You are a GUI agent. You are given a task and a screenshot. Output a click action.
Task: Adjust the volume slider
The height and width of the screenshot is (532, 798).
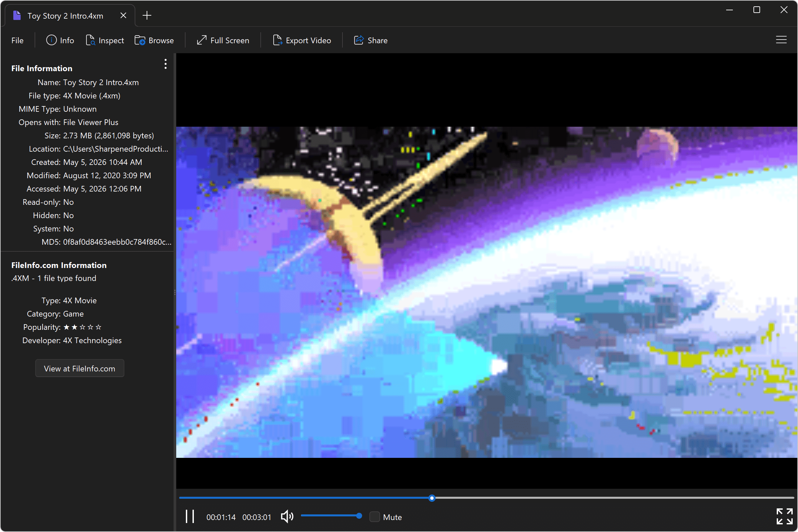click(331, 516)
